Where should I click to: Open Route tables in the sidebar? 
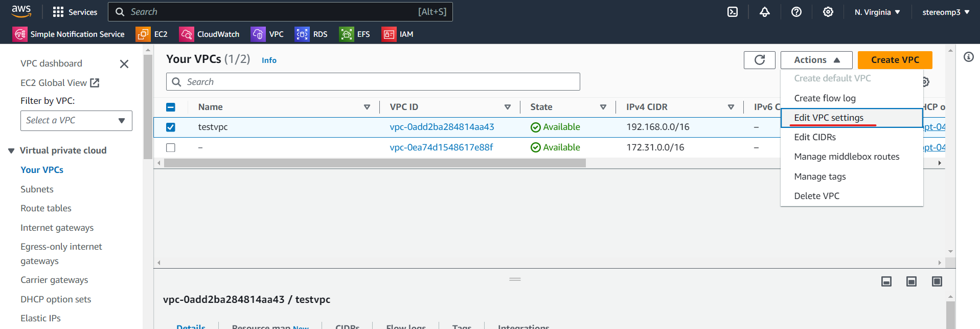[x=46, y=208]
